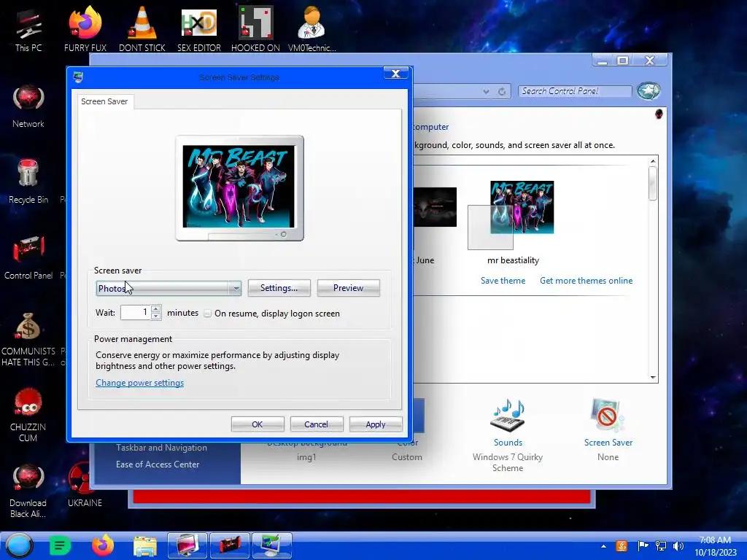Click the network tray icon

tap(661, 546)
